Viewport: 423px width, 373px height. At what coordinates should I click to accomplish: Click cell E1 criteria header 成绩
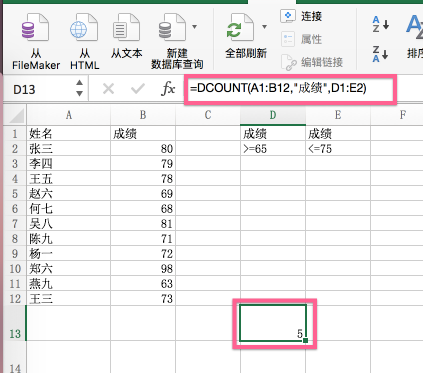pos(338,133)
